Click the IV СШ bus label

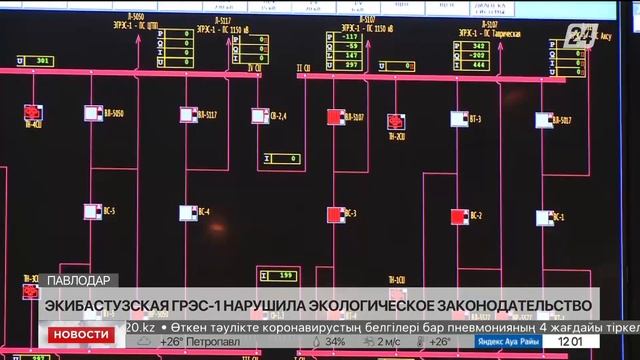coord(254,68)
